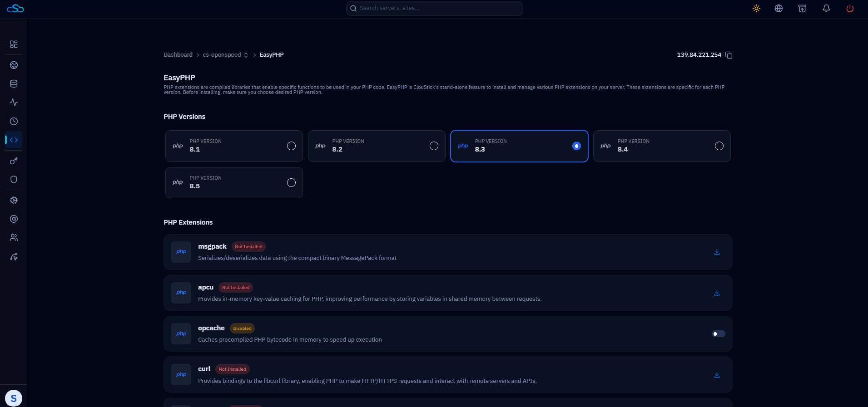Image resolution: width=868 pixels, height=407 pixels.
Task: Click the php icon beside curl
Action: 181,375
